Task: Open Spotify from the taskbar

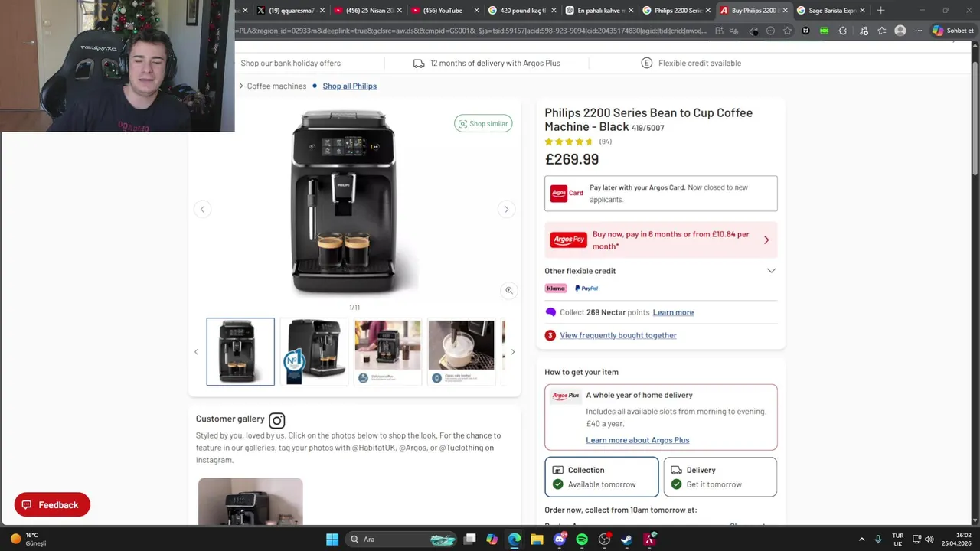Action: click(582, 540)
